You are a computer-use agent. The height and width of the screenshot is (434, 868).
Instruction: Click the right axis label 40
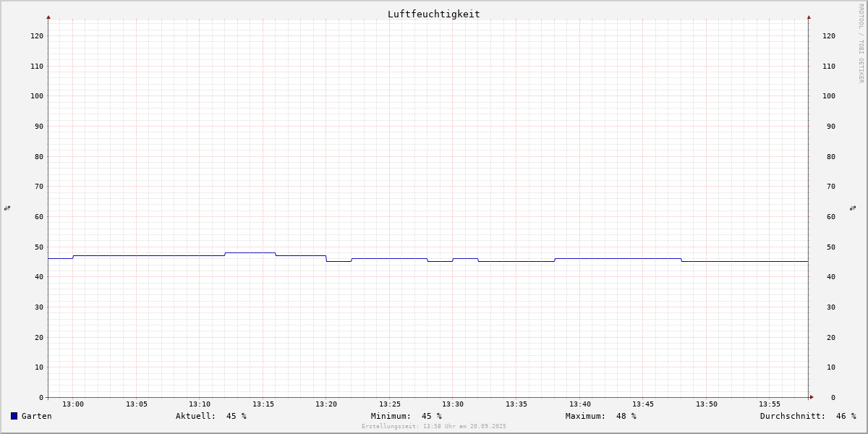[x=831, y=276]
